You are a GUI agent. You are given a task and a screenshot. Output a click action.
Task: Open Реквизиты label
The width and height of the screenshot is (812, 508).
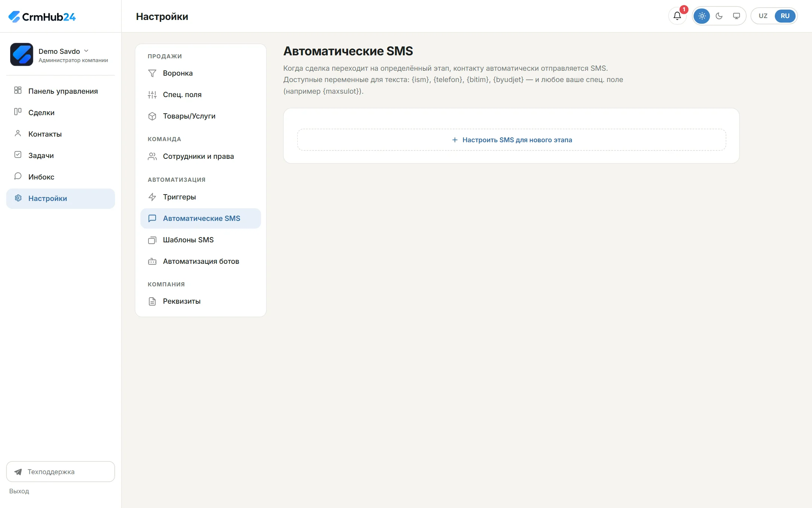[x=182, y=301]
